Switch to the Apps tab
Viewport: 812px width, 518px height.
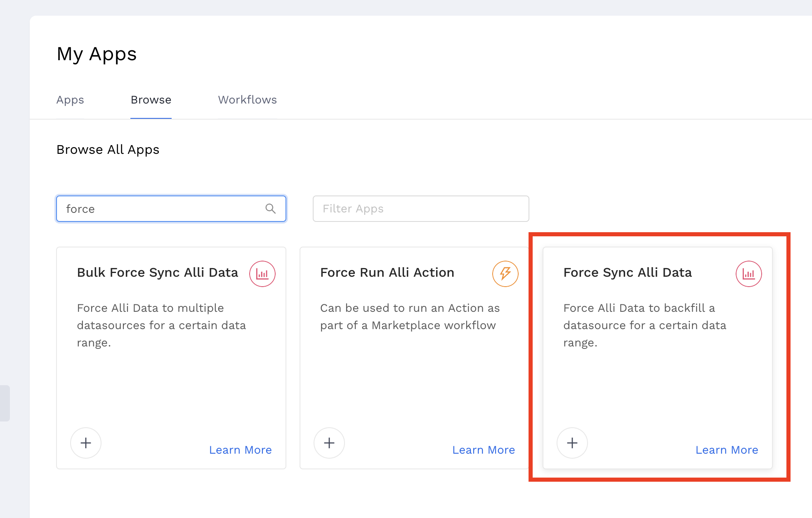[70, 100]
